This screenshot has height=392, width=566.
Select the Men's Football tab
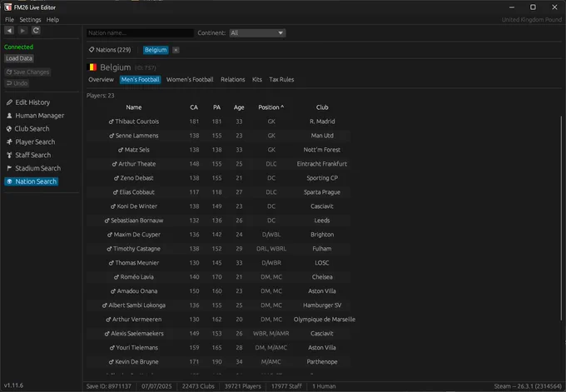coord(140,79)
